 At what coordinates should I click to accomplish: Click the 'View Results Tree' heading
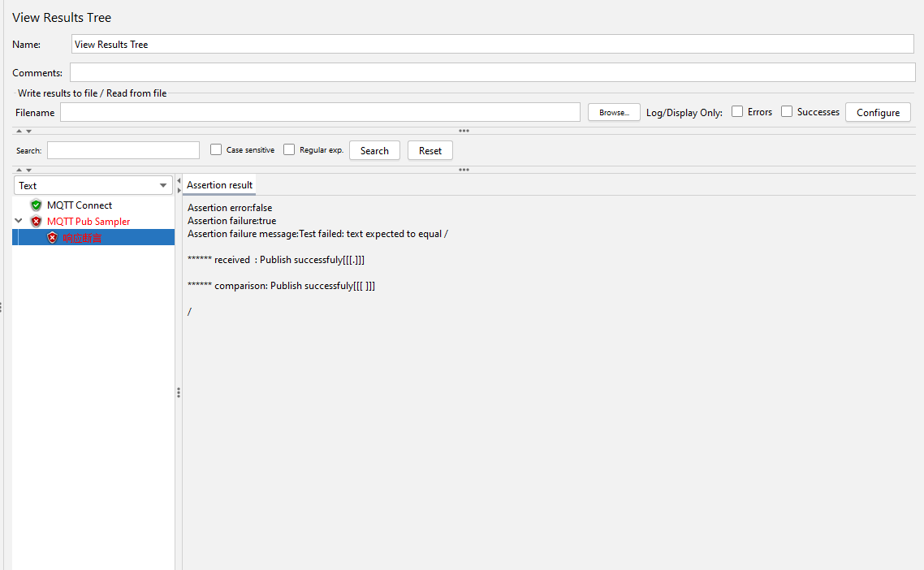[x=62, y=18]
